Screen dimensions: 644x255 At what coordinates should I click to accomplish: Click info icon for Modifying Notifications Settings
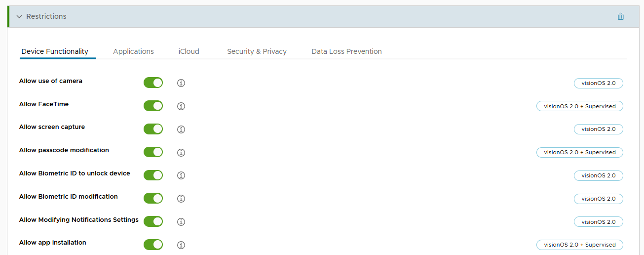pyautogui.click(x=181, y=222)
